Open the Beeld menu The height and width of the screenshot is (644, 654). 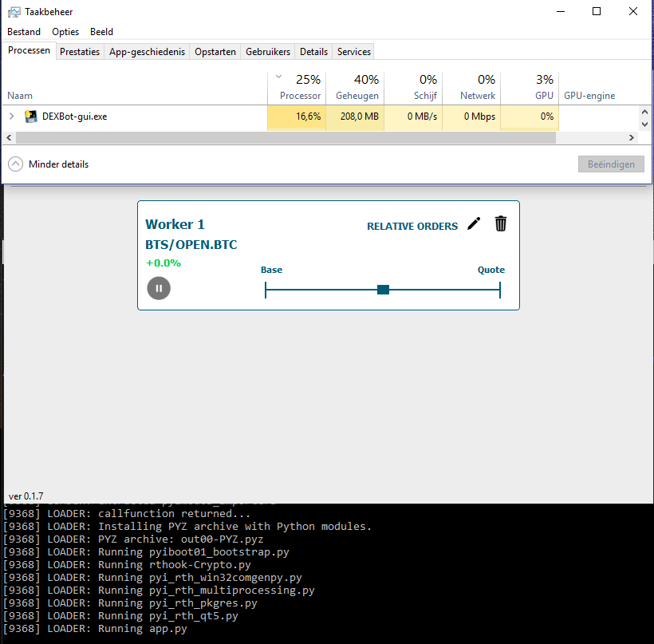tap(101, 32)
